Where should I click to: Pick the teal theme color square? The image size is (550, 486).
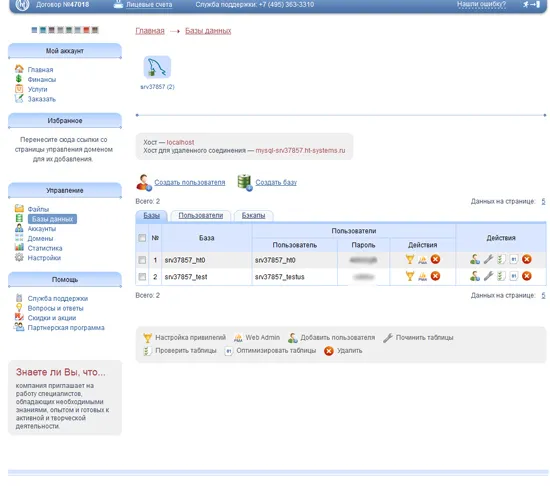43,30
